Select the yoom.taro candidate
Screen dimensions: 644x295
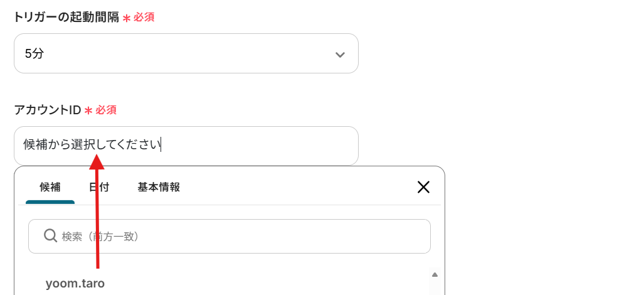(75, 283)
